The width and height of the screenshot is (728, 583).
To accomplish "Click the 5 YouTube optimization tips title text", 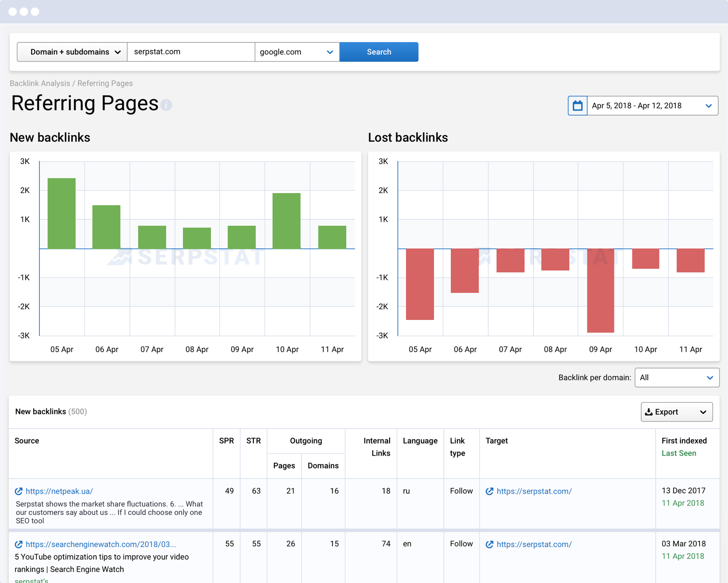I will (x=102, y=563).
